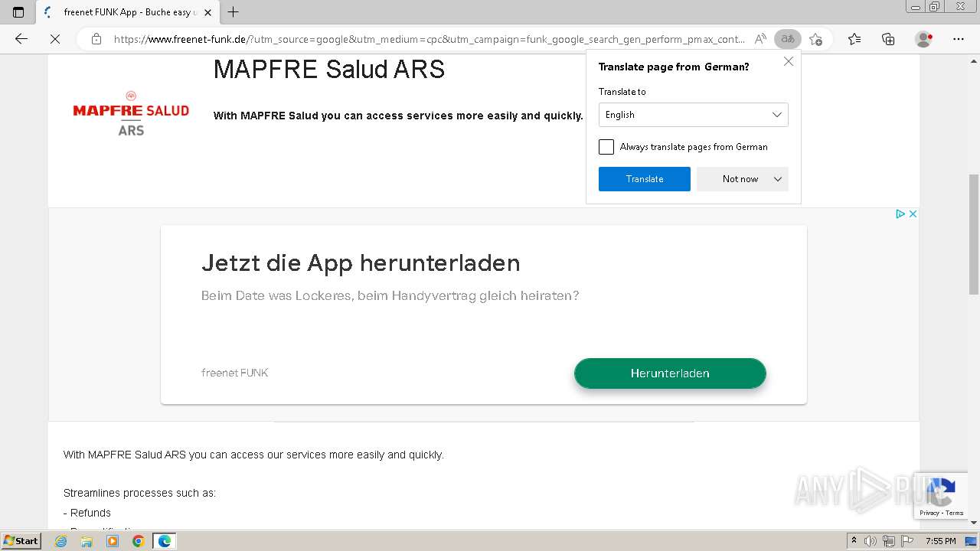Click the AdChoices info icon
Image resolution: width=980 pixels, height=551 pixels.
tap(900, 214)
